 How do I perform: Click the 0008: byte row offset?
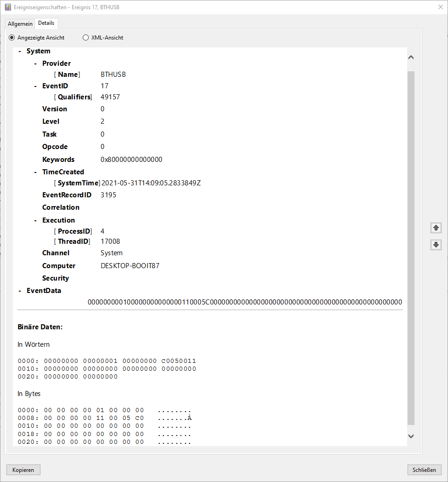(x=28, y=418)
